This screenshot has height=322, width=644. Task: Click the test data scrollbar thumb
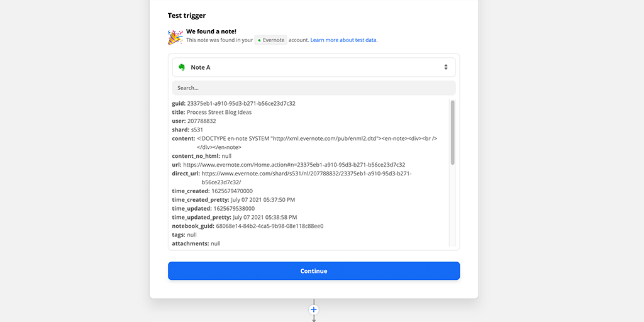coord(453,133)
